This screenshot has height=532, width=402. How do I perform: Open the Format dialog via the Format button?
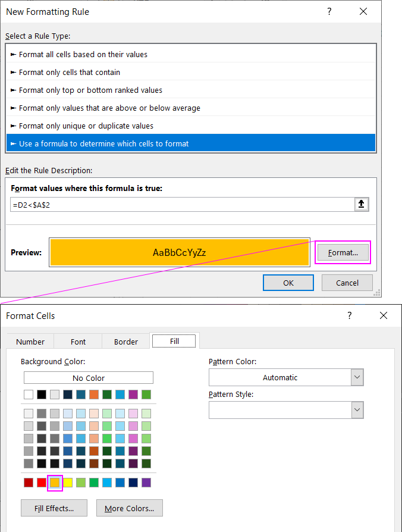343,252
